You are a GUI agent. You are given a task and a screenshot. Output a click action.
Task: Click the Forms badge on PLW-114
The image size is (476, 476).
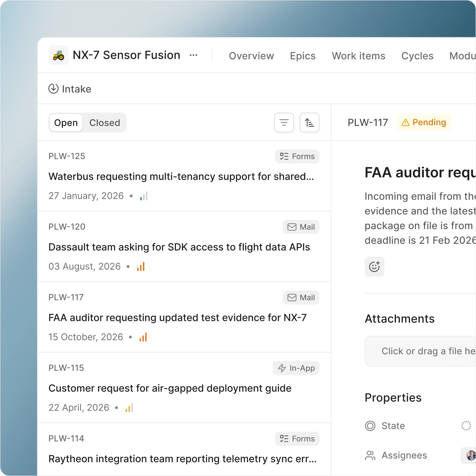click(297, 439)
